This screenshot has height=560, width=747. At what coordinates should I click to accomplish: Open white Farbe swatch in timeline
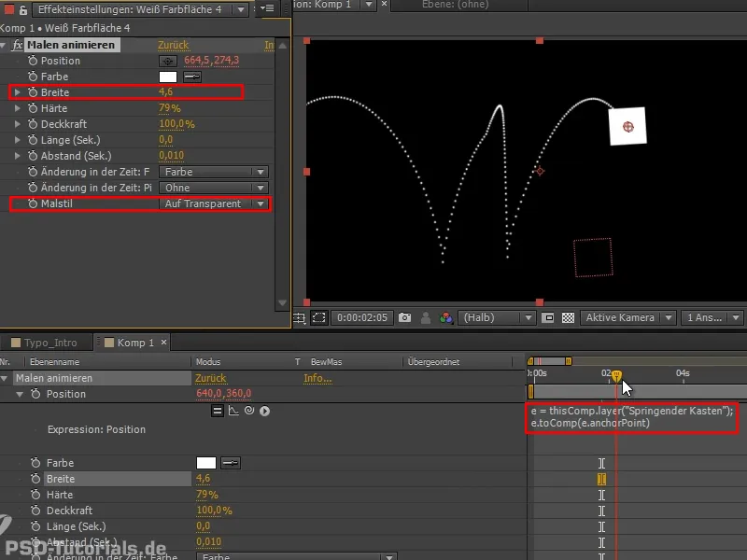coord(205,463)
